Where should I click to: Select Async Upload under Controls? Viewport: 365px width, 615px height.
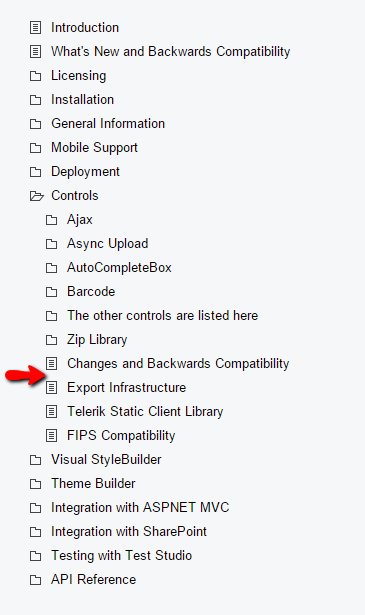(107, 244)
